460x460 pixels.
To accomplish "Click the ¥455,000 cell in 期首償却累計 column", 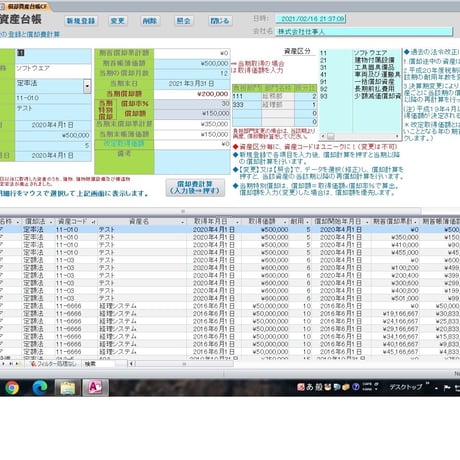I will [x=396, y=252].
